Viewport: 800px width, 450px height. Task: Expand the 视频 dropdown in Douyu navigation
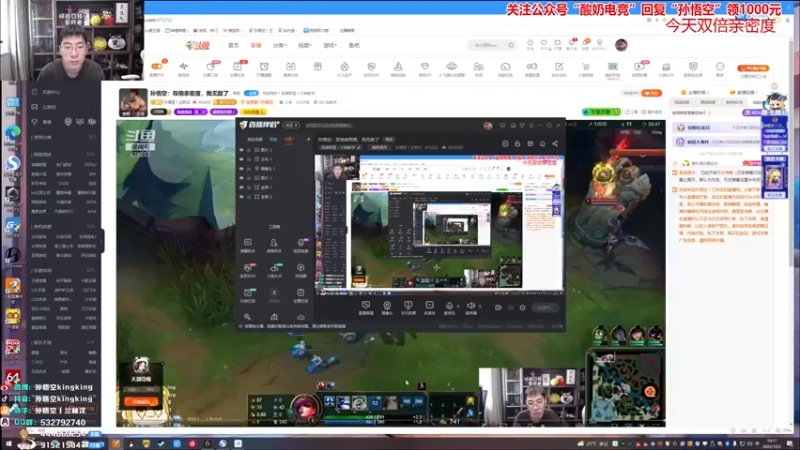click(x=305, y=45)
